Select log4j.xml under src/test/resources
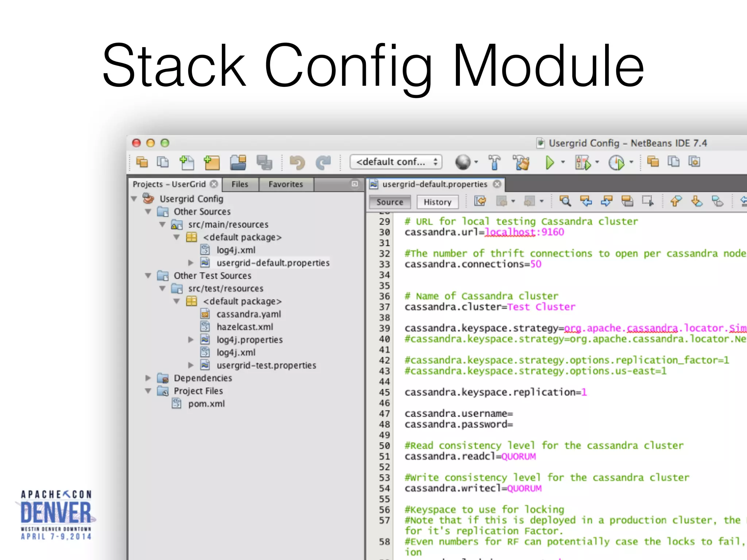 pyautogui.click(x=236, y=353)
